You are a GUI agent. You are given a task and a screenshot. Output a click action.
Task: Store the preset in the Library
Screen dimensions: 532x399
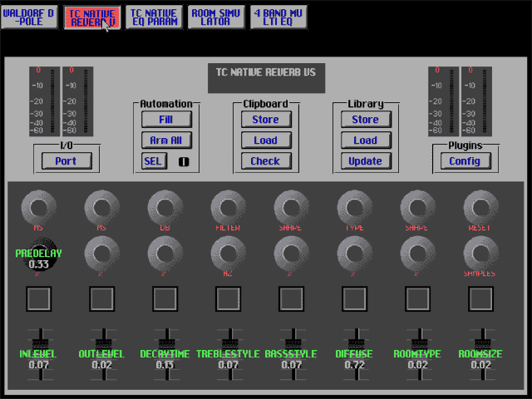point(366,120)
